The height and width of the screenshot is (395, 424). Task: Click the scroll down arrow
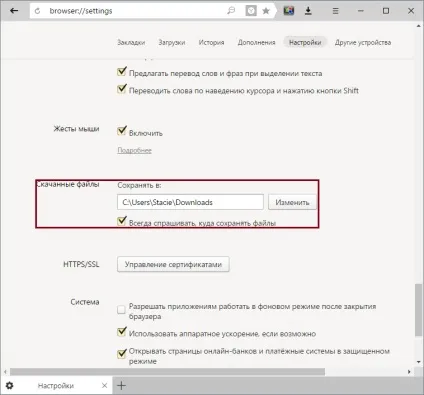click(418, 362)
